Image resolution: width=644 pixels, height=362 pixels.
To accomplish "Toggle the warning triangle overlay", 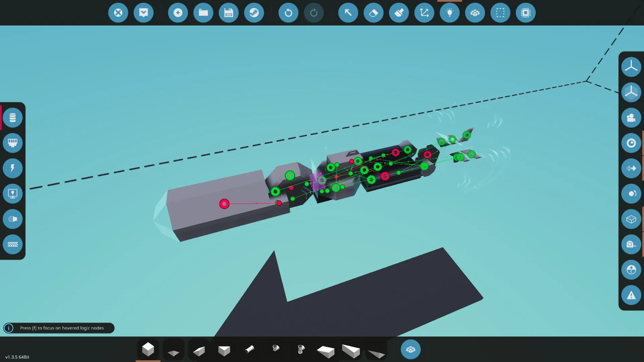I will coord(631,295).
